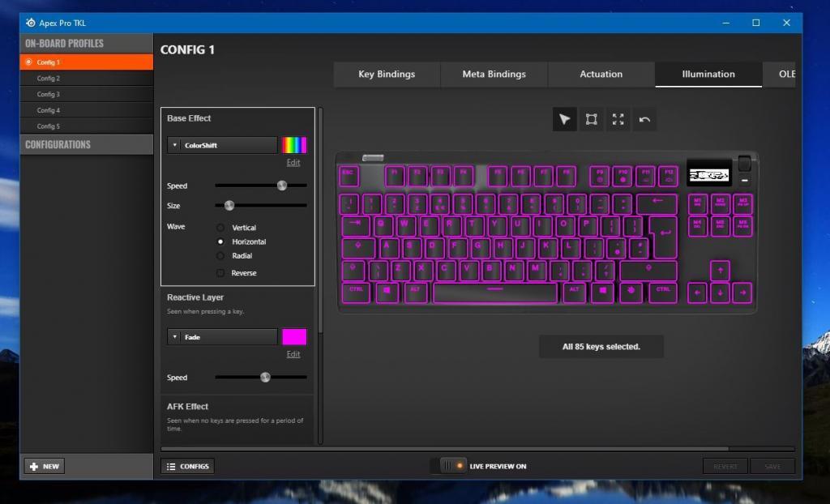Expand the Fade reactive layer dropdown
This screenshot has width=830, height=504.
[x=223, y=337]
